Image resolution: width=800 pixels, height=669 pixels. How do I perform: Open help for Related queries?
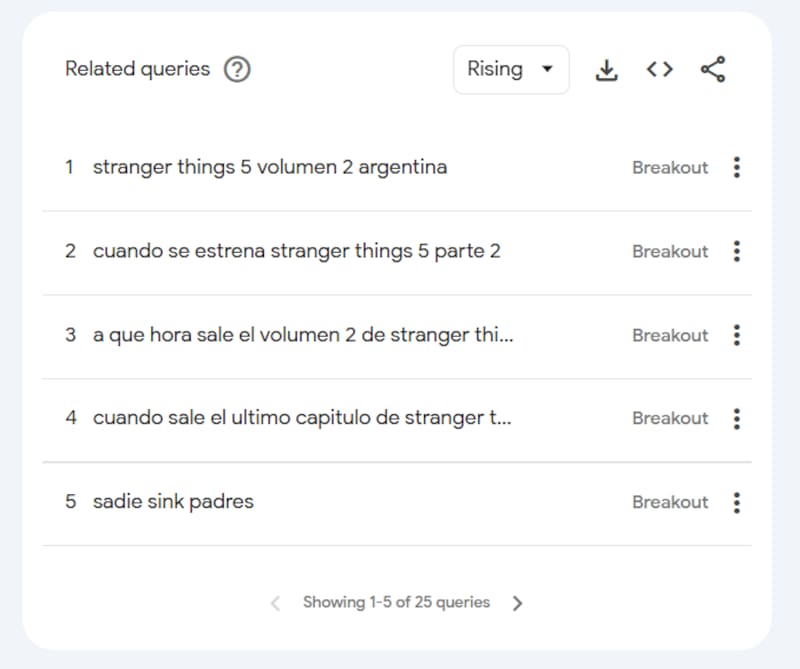pyautogui.click(x=237, y=70)
